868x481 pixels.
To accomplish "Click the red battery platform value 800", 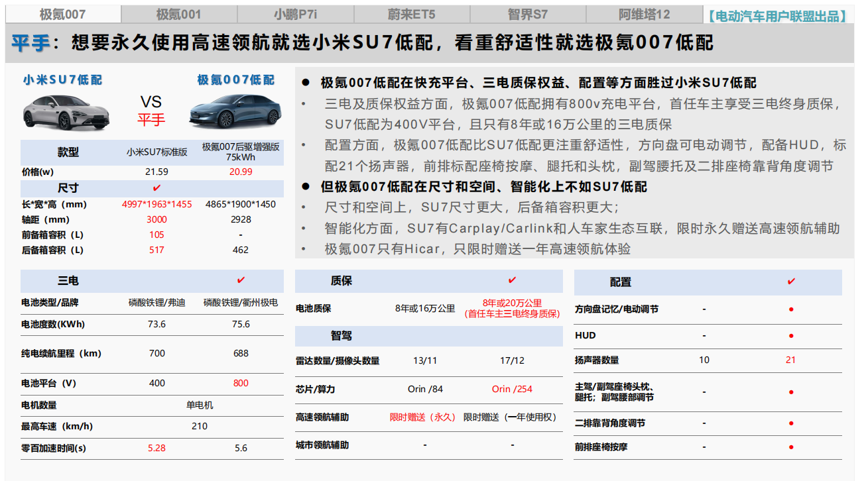I will click(241, 383).
